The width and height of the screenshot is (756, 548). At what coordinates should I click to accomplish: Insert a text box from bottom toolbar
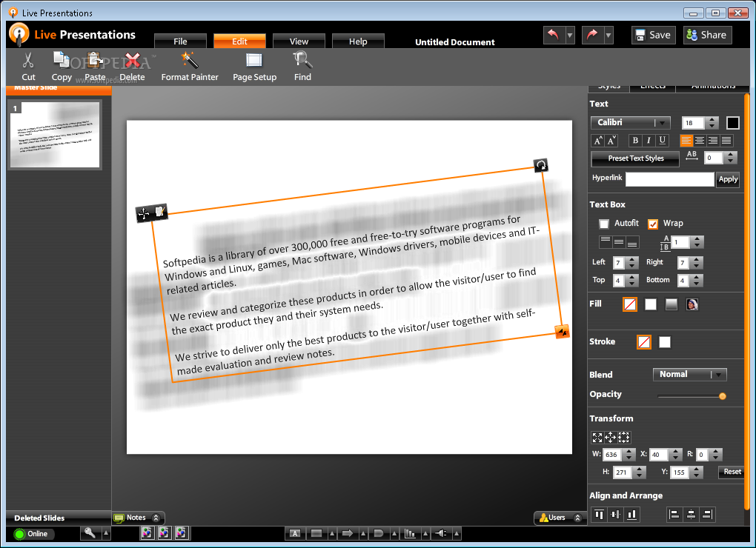coord(295,533)
